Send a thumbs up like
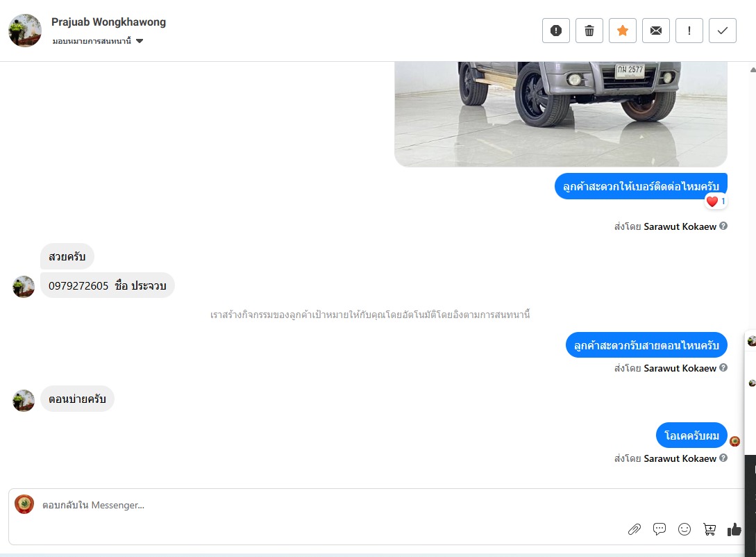 (x=734, y=529)
